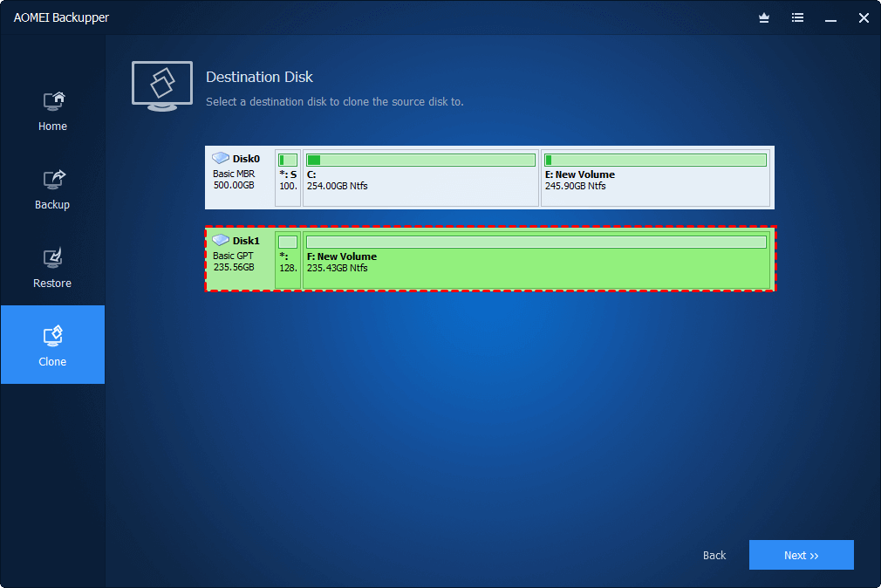This screenshot has height=588, width=881.
Task: Click the Restore label in sidebar
Action: pos(52,284)
